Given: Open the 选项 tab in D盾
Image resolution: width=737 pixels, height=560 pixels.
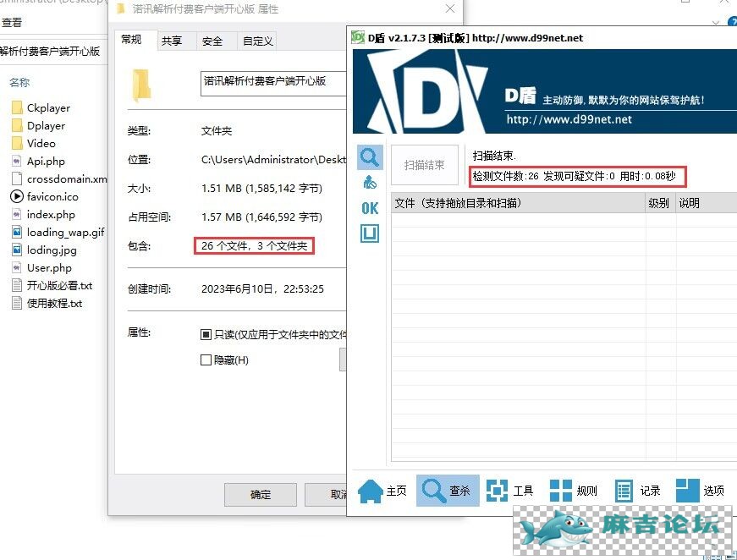Looking at the screenshot, I should [701, 491].
